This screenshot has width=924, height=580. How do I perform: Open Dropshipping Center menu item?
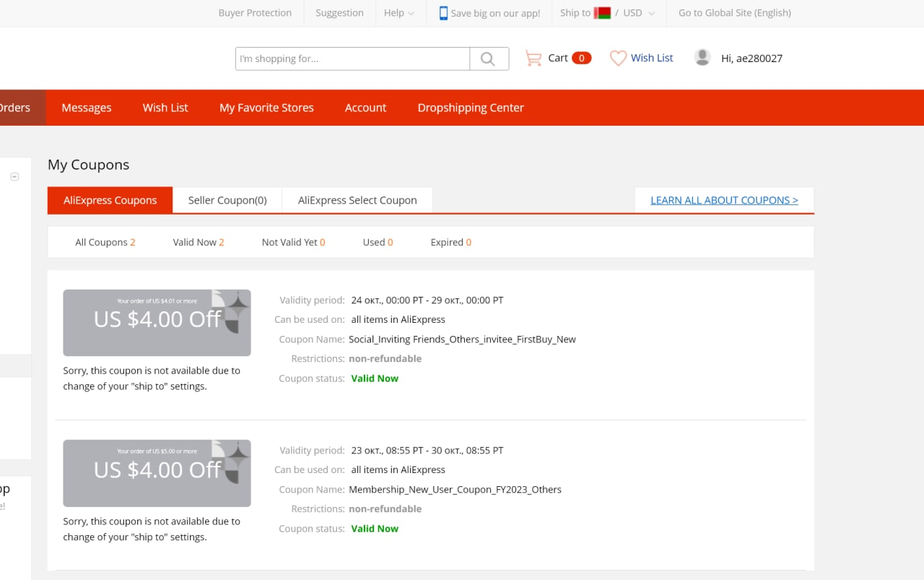[471, 108]
